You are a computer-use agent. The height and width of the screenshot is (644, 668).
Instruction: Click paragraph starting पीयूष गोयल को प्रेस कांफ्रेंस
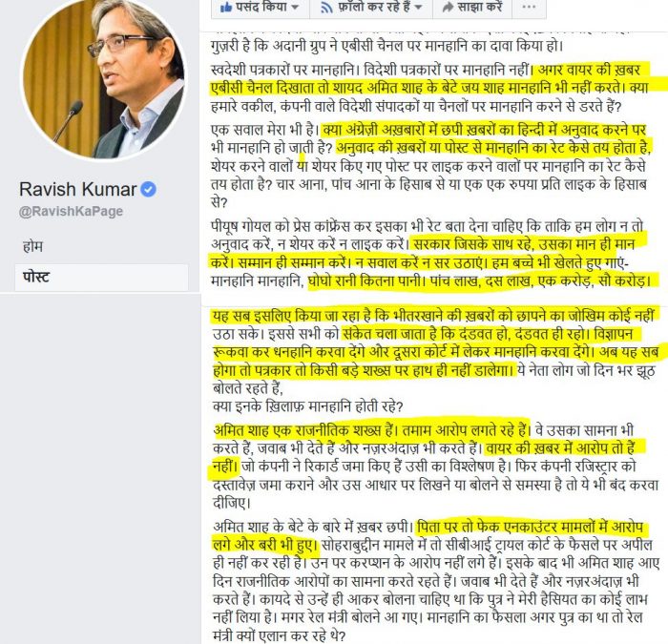pyautogui.click(x=431, y=254)
